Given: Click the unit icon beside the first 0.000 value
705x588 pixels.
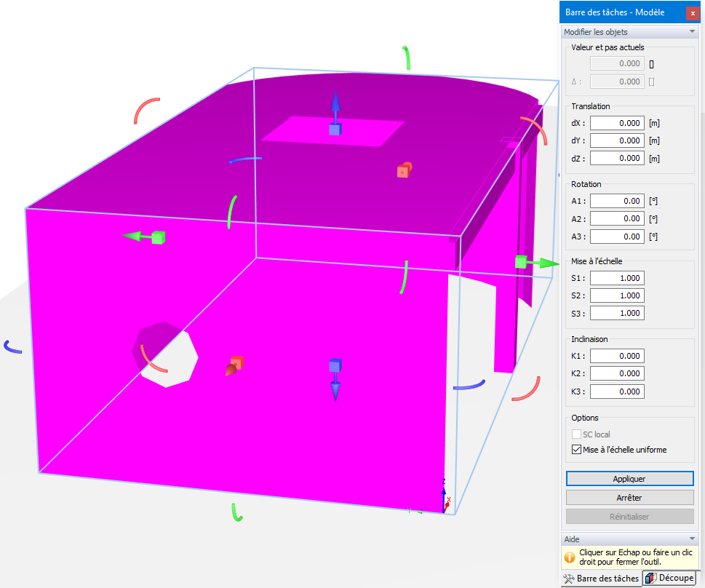Looking at the screenshot, I should coord(651,64).
